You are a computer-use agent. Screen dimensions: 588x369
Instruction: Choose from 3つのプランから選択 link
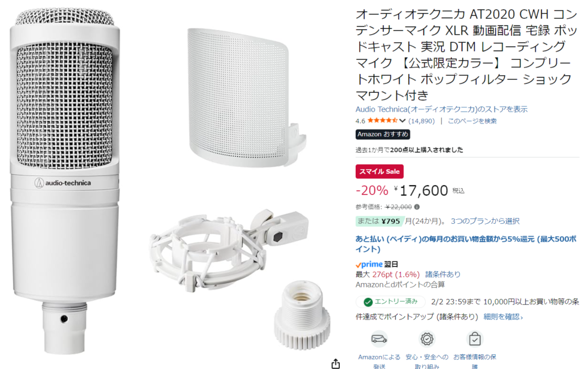pyautogui.click(x=485, y=221)
